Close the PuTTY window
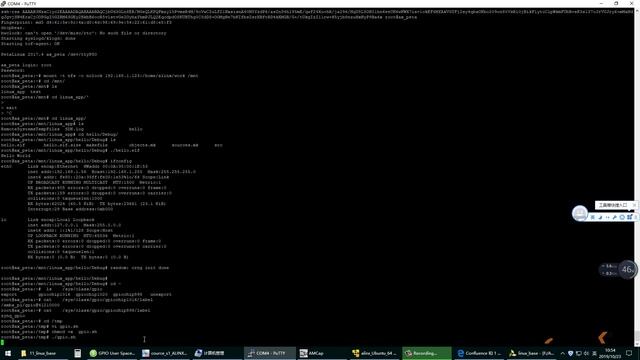This screenshot has width=640, height=360. click(631, 3)
